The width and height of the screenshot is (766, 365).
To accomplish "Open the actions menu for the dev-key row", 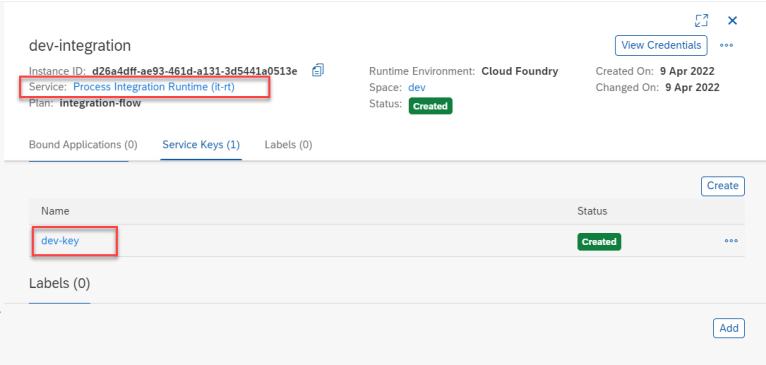I will [x=731, y=241].
